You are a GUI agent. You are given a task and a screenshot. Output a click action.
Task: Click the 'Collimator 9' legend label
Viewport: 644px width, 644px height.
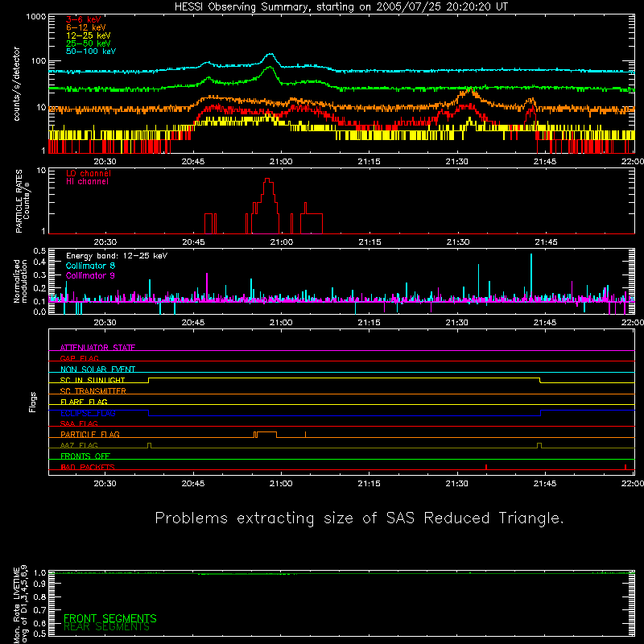[x=90, y=275]
